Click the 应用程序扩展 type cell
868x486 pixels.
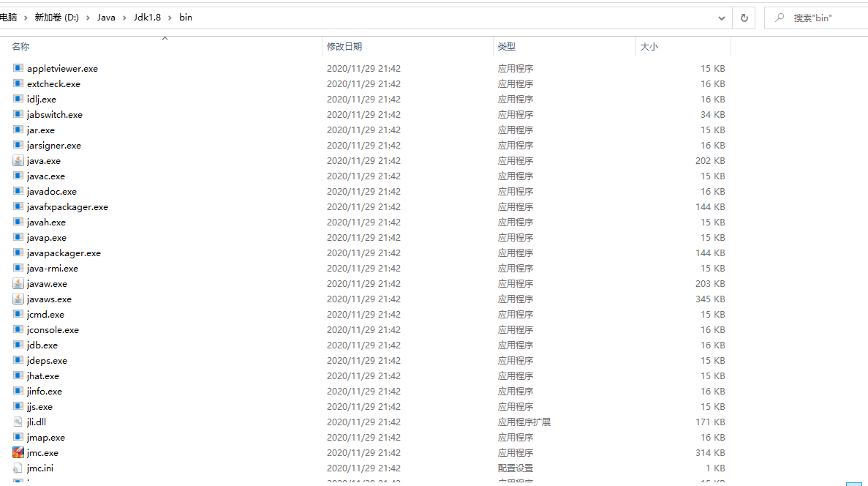524,422
